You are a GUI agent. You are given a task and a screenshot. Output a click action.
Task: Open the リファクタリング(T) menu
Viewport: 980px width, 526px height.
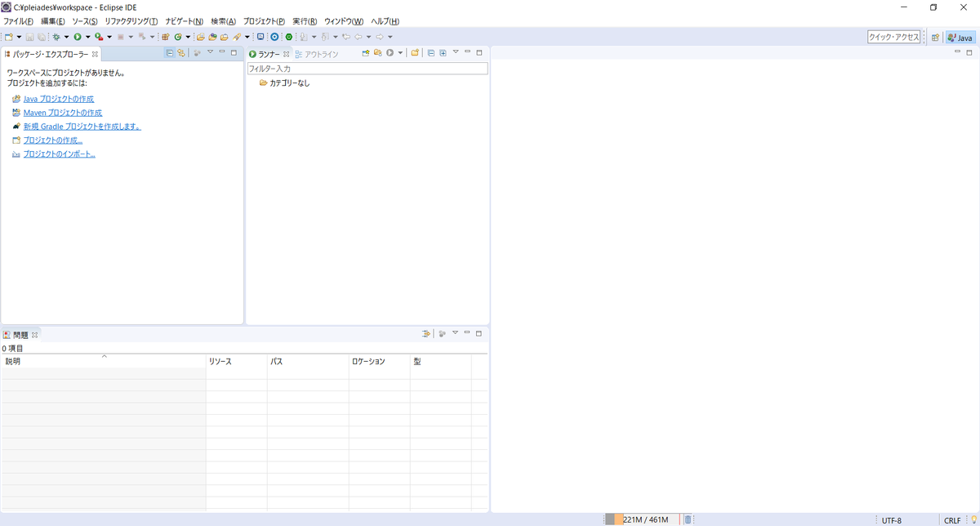tap(131, 21)
